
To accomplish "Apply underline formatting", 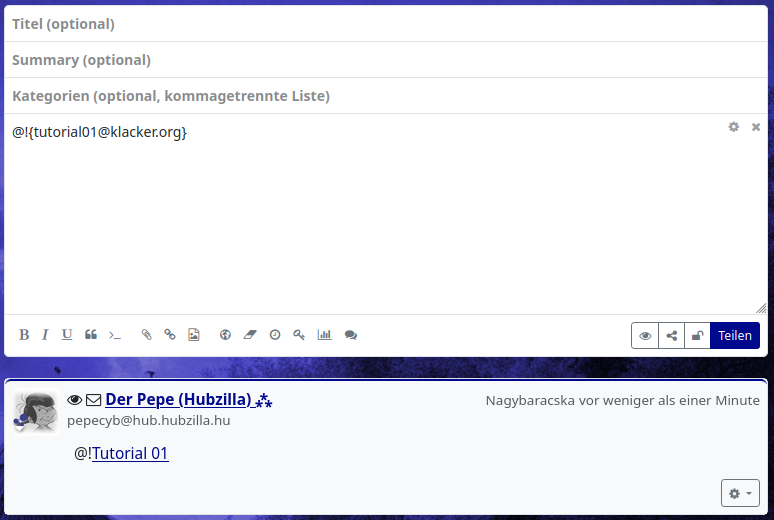I will pos(67,335).
